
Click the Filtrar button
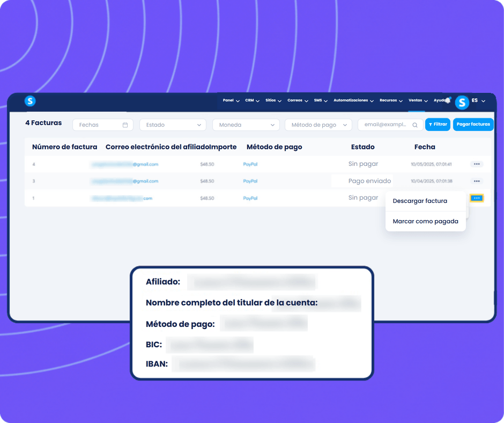click(438, 125)
